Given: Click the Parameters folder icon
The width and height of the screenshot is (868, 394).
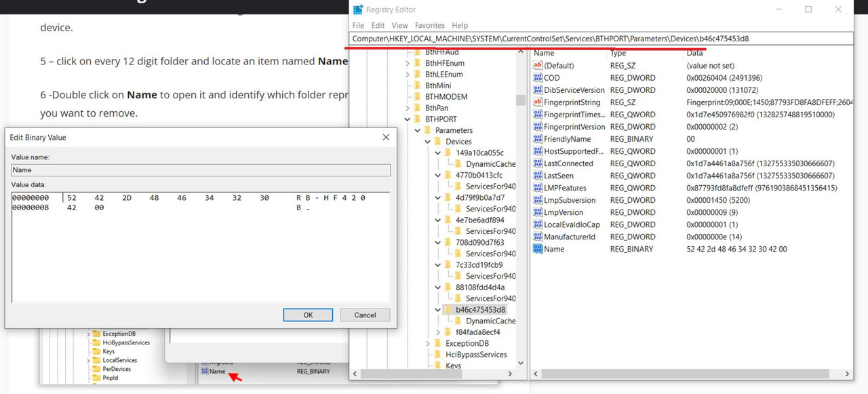Looking at the screenshot, I should (428, 130).
